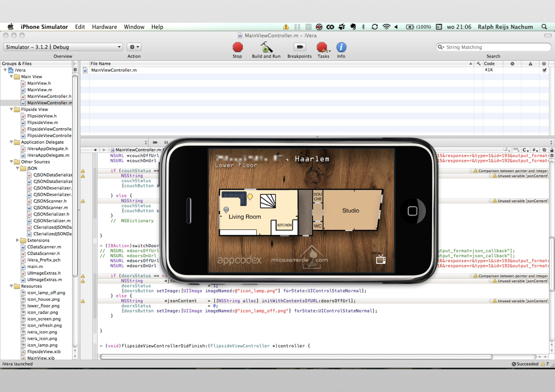Click the Comparison between pointer and integer warning near couchStatus
Image resolution: width=555 pixels, height=392 pixels.
tap(511, 171)
